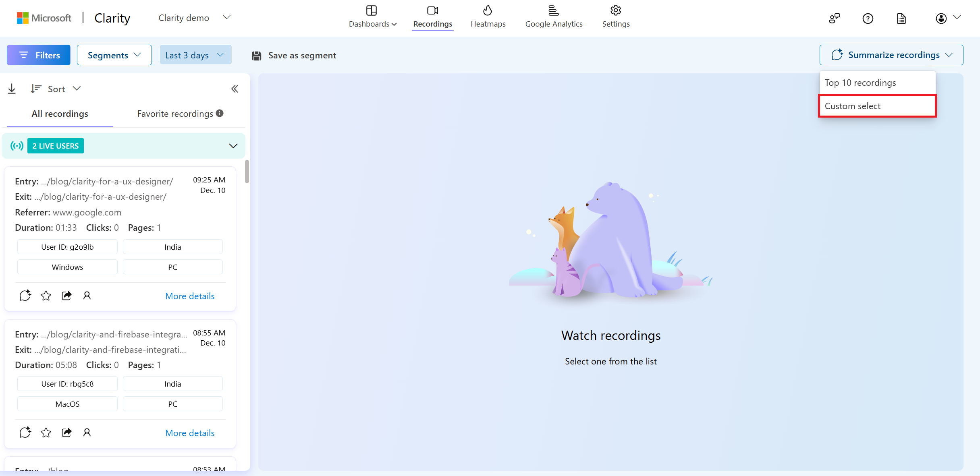Click the live users broadcast icon

pyautogui.click(x=17, y=146)
